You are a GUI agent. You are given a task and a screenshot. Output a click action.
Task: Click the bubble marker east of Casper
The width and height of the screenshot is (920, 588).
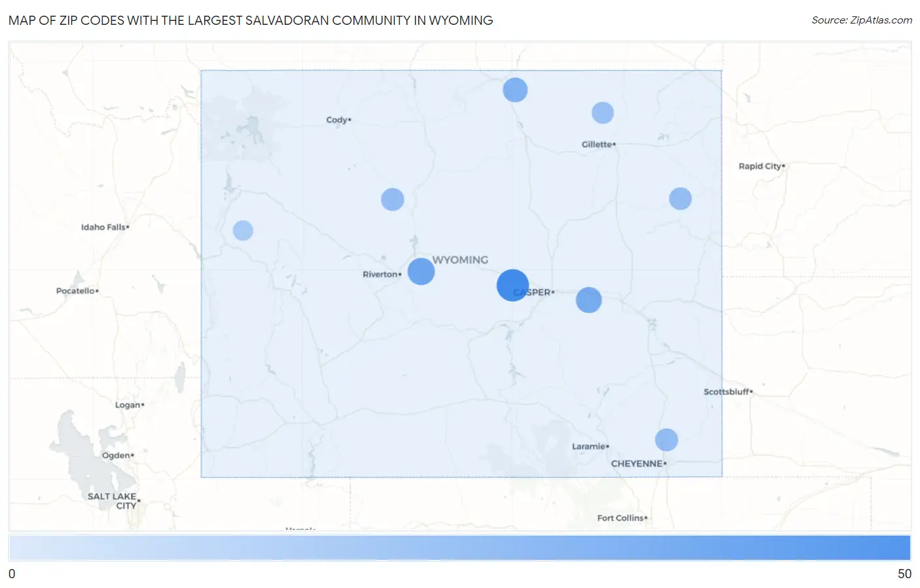588,300
